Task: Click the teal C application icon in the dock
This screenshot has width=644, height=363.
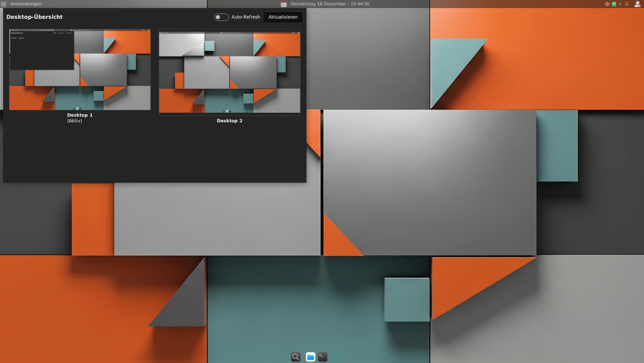Action: click(x=337, y=356)
